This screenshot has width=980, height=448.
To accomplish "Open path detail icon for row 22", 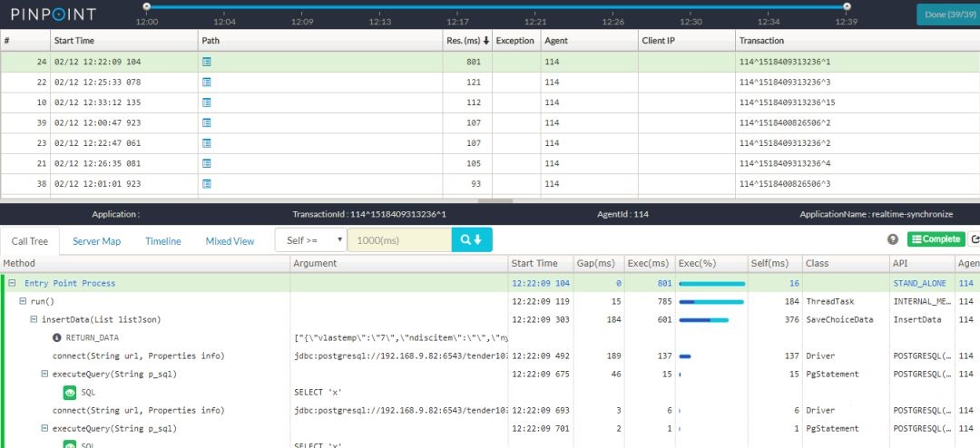I will pos(207,82).
